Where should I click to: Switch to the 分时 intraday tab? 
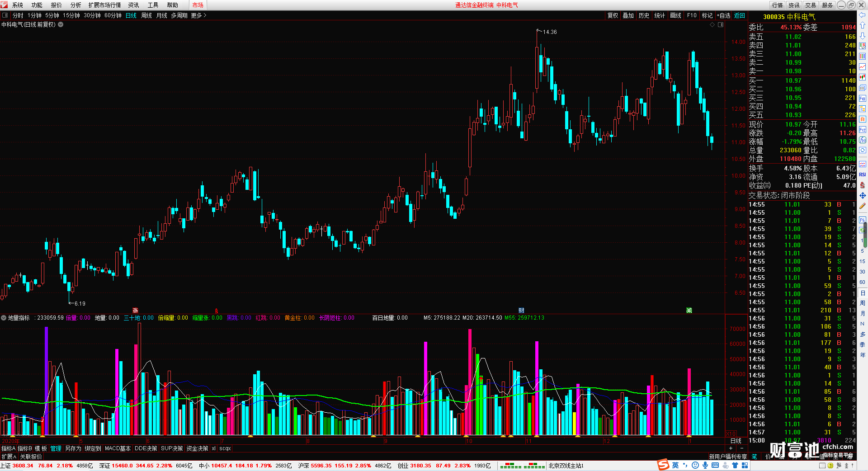(x=18, y=15)
